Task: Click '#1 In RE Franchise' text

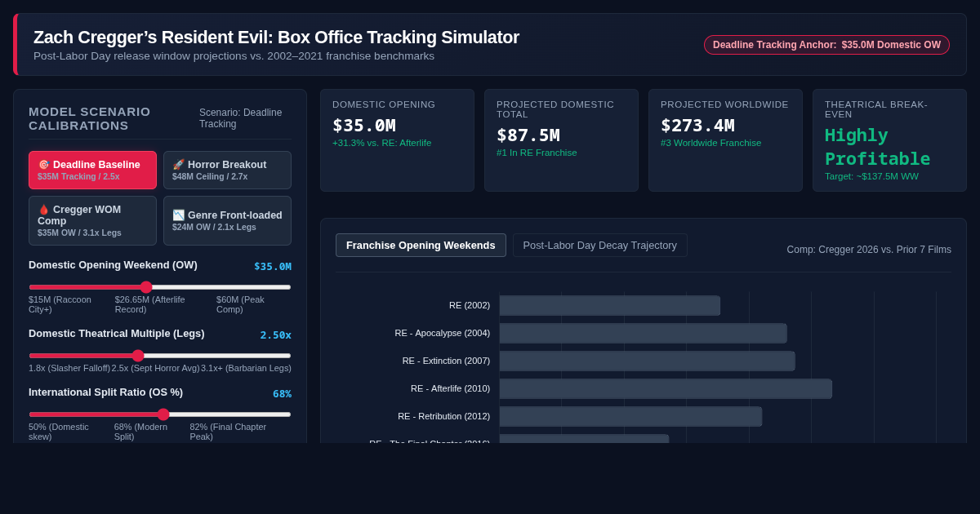Action: click(x=537, y=153)
